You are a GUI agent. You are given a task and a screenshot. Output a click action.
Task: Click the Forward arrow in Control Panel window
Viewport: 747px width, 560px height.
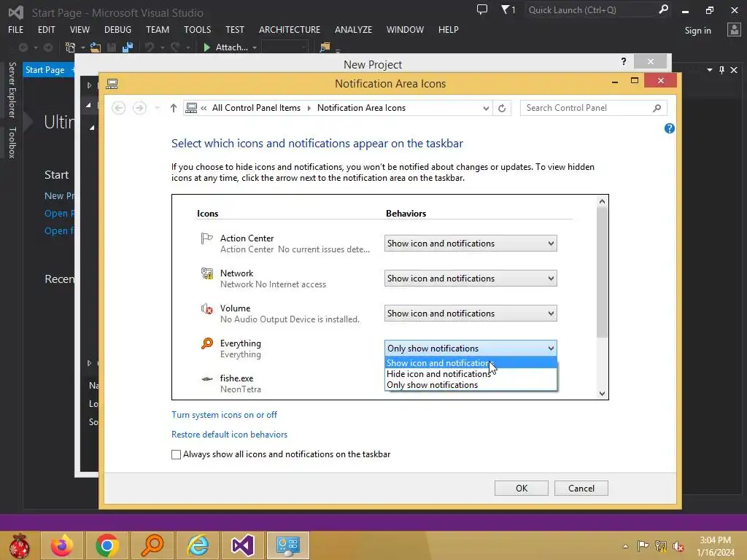[x=139, y=108]
